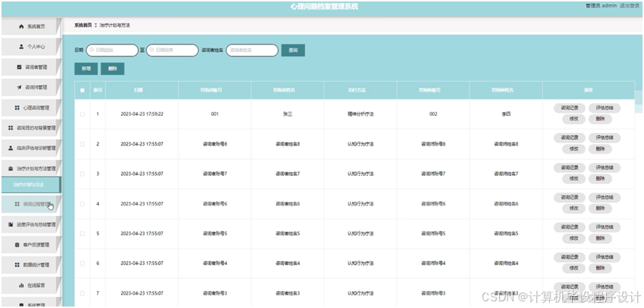Viewport: 644px width, 308px height.
Task: Click the home icon beside 系统首页
Action: pos(22,27)
